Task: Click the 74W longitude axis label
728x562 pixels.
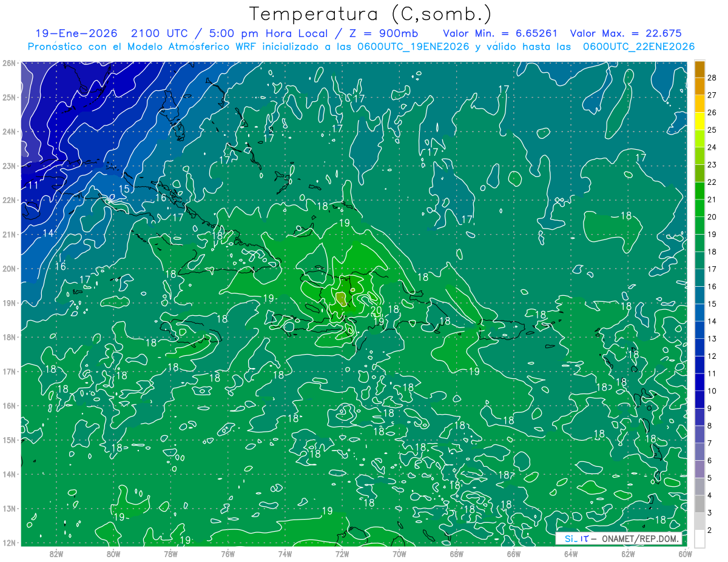Action: (x=285, y=554)
